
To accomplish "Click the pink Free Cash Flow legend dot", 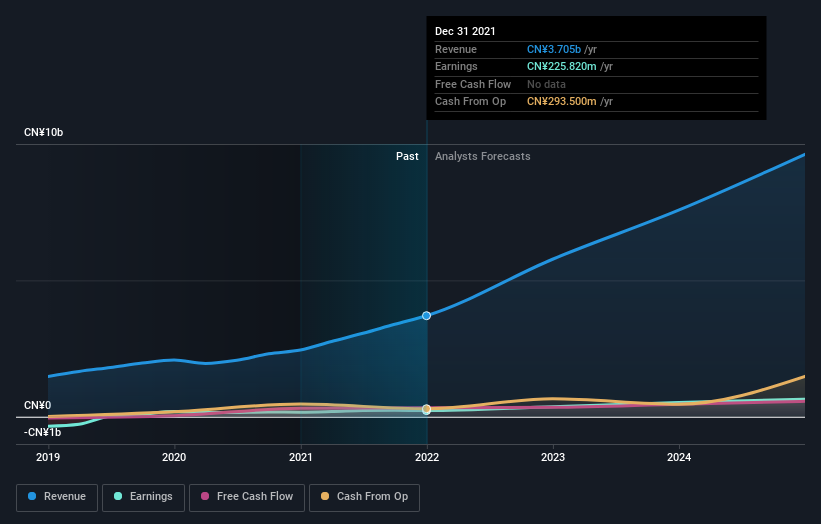I will (x=205, y=496).
